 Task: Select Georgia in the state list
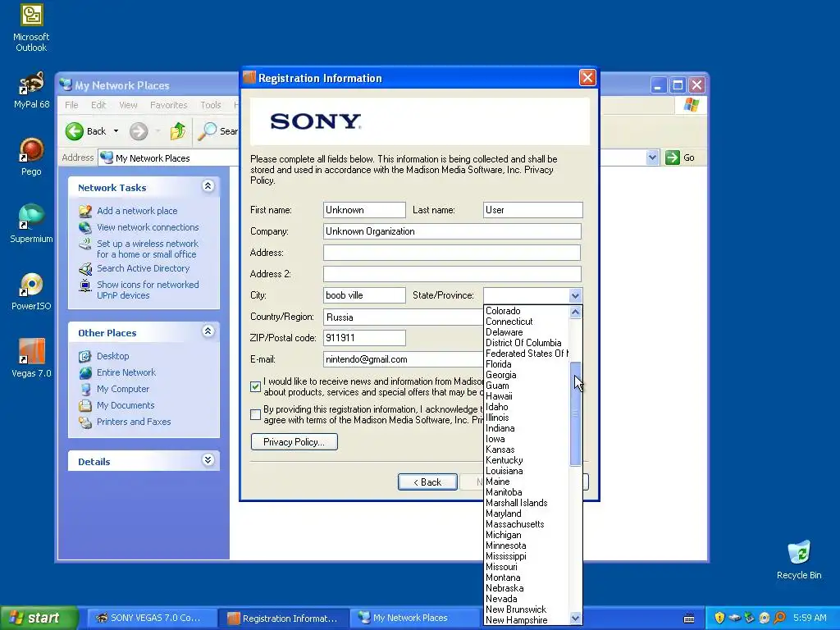(501, 375)
